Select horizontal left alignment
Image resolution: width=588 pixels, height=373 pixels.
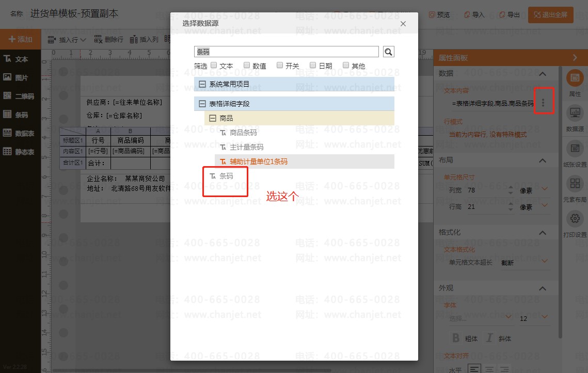474,369
